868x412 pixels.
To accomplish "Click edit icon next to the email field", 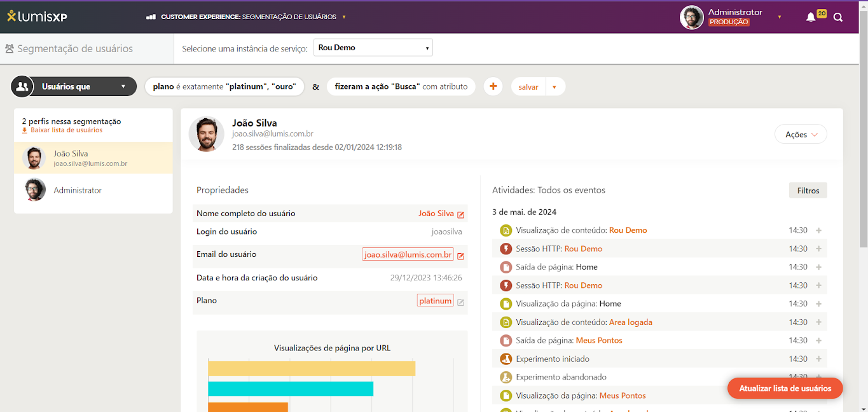I will pos(461,256).
